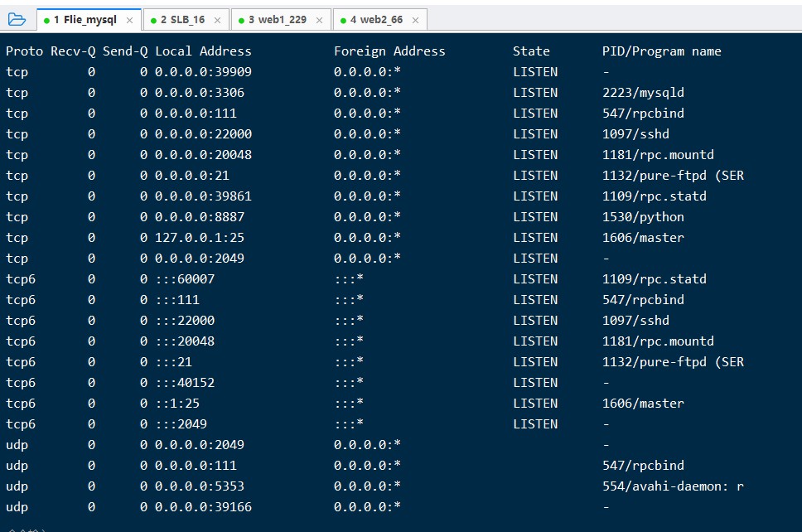Click green status dot on web2_66 tab
Screen dimensions: 802x532
pyautogui.click(x=343, y=20)
